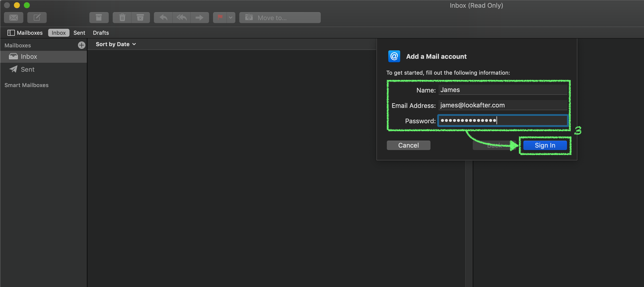Viewport: 644px width, 287px height.
Task: Click the Reply All double-arrow icon
Action: 181,17
